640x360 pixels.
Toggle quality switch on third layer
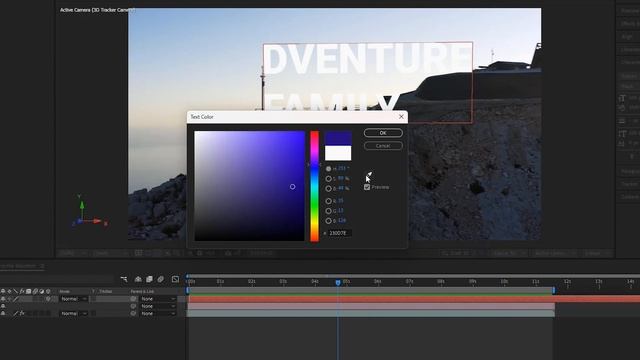(x=16, y=313)
